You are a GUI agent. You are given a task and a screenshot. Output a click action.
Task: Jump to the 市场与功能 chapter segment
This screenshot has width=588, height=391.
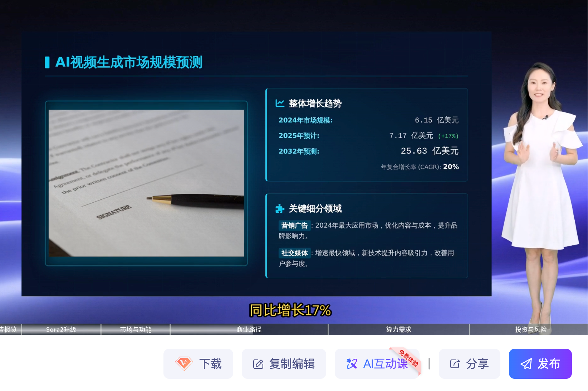(136, 329)
